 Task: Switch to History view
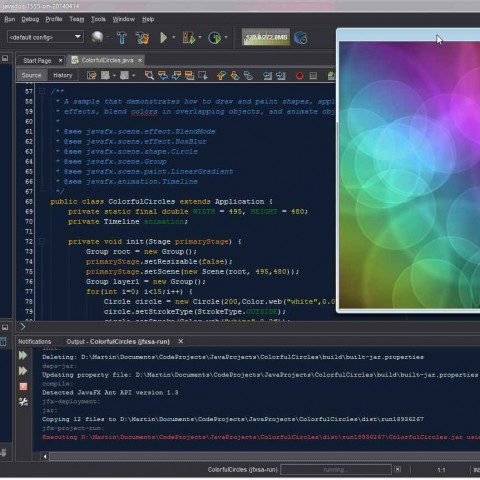tap(62, 75)
